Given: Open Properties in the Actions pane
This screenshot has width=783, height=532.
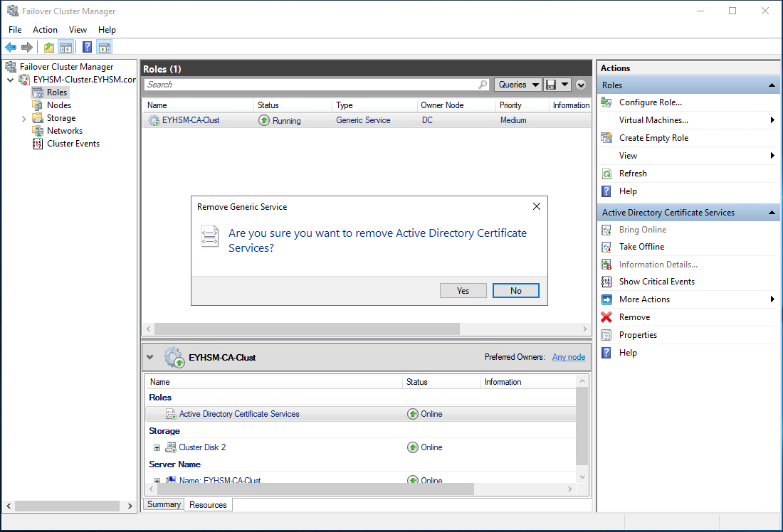Looking at the screenshot, I should (x=638, y=336).
